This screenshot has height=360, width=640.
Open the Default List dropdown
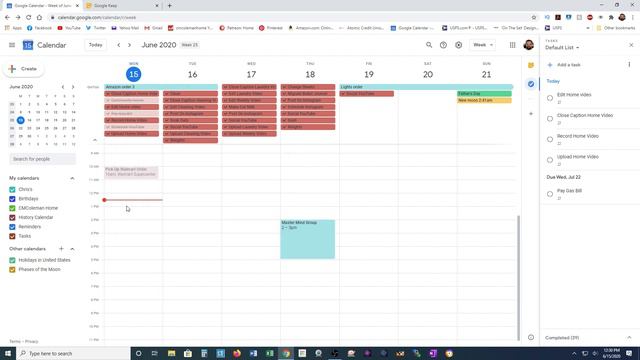(x=562, y=48)
